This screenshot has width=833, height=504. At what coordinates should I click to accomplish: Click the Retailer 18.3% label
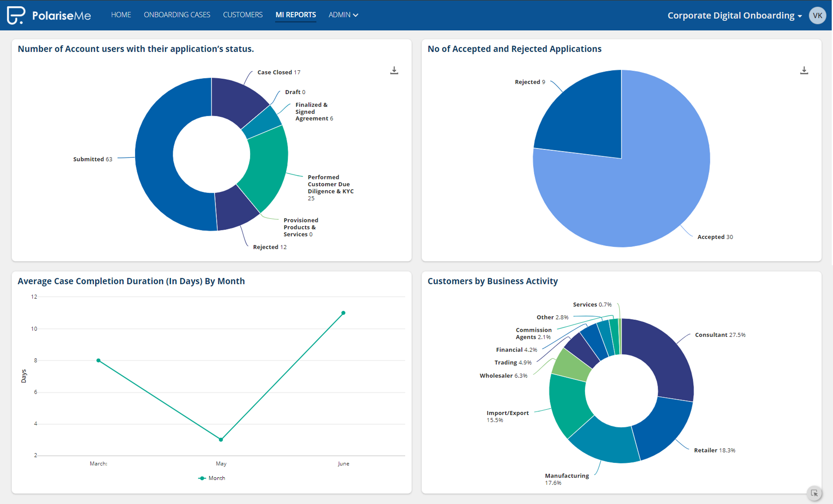(x=715, y=450)
